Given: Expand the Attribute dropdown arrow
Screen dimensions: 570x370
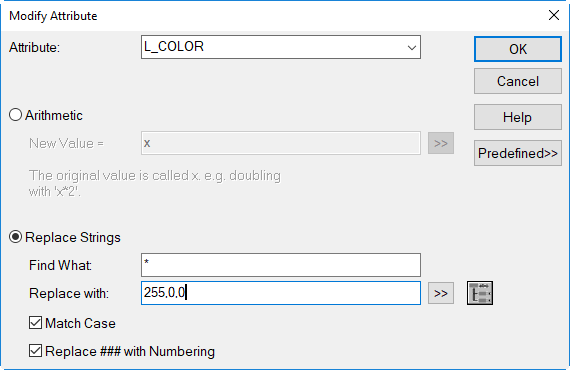Looking at the screenshot, I should [412, 47].
